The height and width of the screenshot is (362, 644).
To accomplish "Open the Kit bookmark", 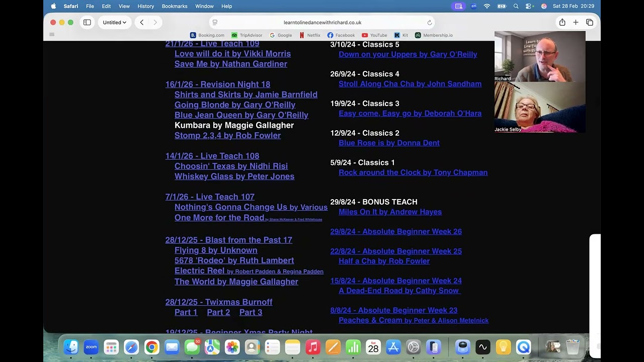I will click(401, 35).
